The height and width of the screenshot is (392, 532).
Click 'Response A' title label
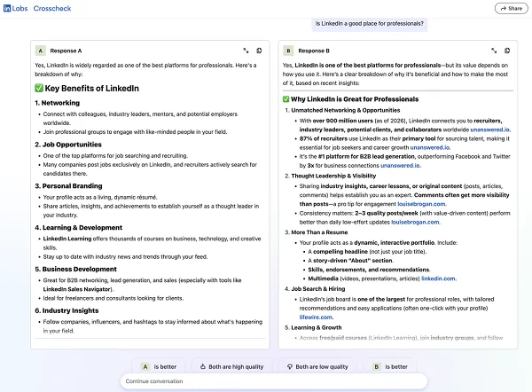click(66, 51)
